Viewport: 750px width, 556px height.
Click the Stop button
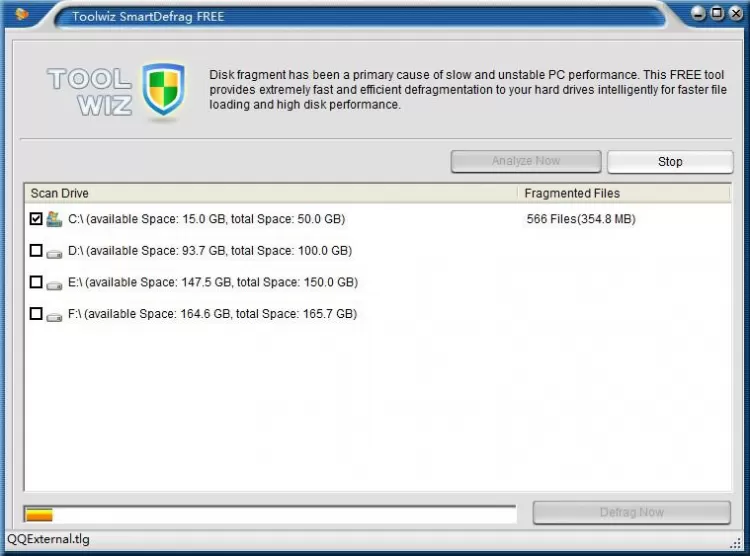670,162
